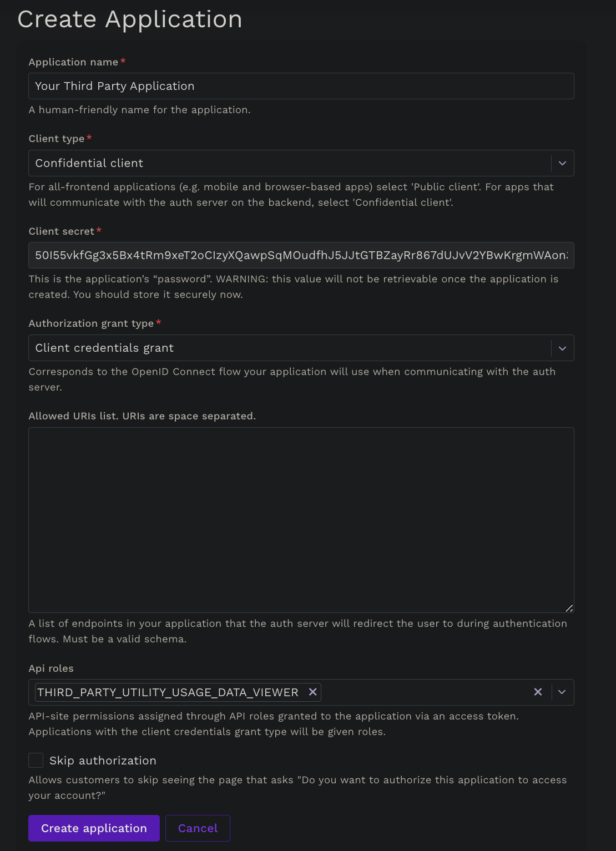Open the Api roles dropdown chevron
This screenshot has width=616, height=851.
(x=562, y=692)
